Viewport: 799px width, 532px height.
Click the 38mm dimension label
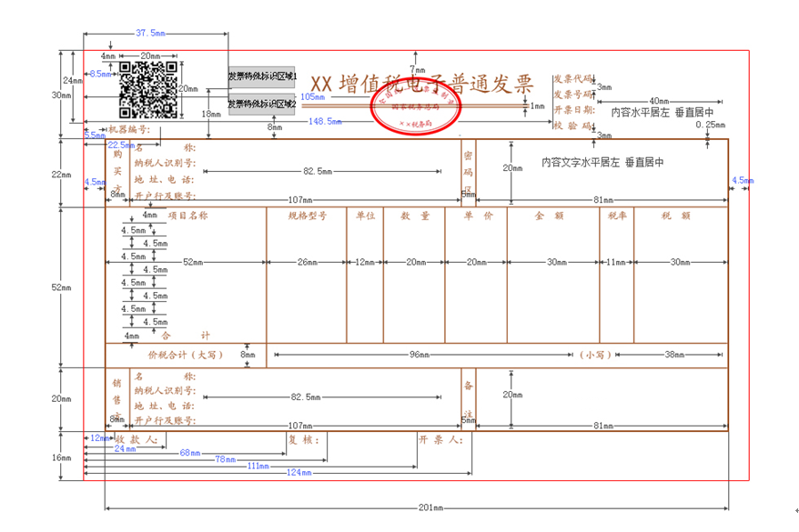click(674, 355)
